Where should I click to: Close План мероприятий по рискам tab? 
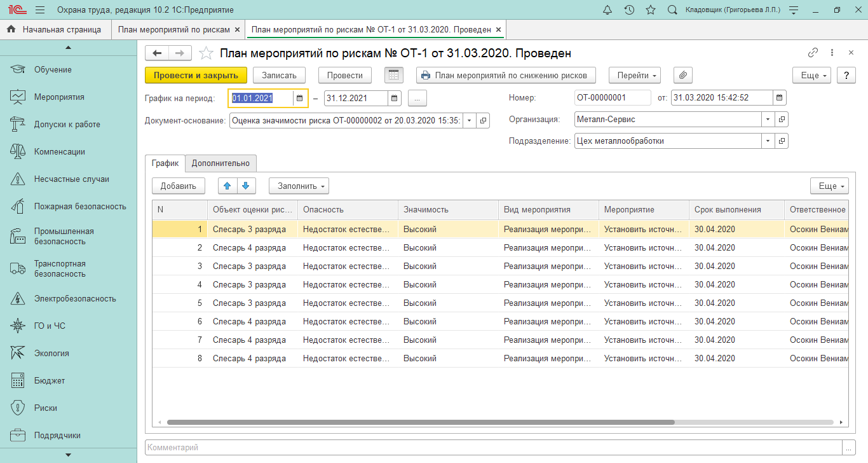(x=238, y=29)
